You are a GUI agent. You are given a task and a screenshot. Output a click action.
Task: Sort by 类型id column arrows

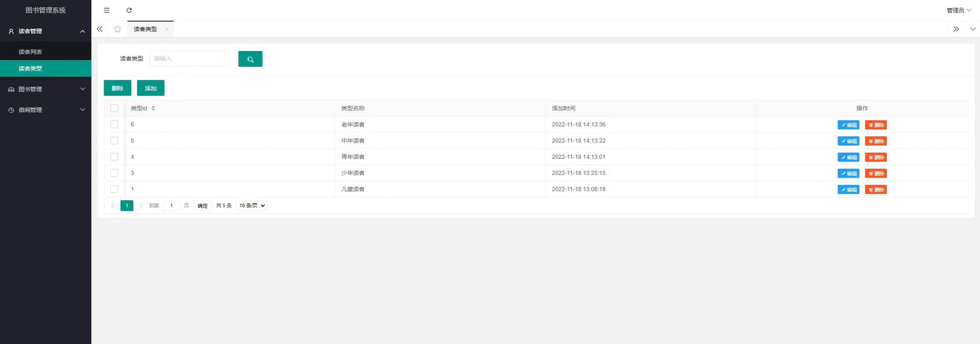153,108
